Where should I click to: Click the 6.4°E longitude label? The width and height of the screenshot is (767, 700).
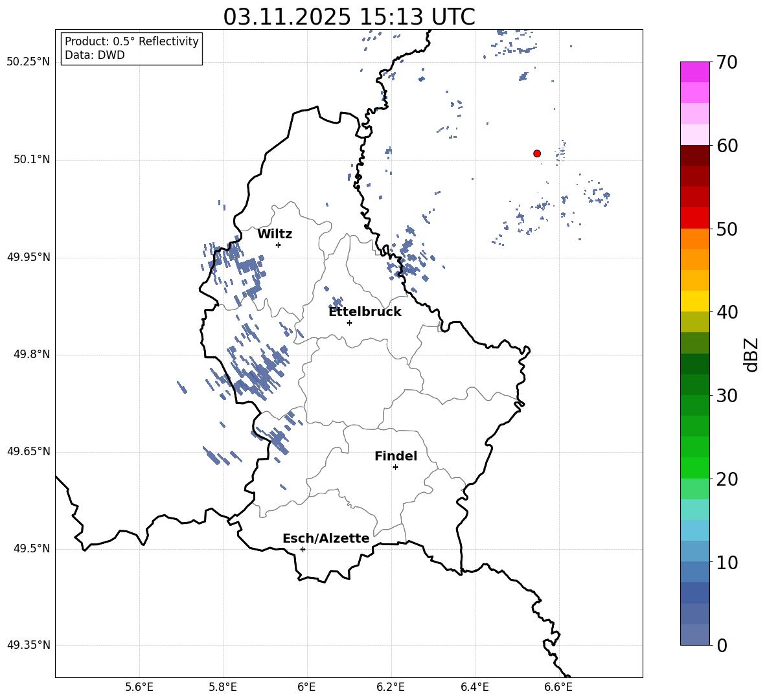[474, 687]
